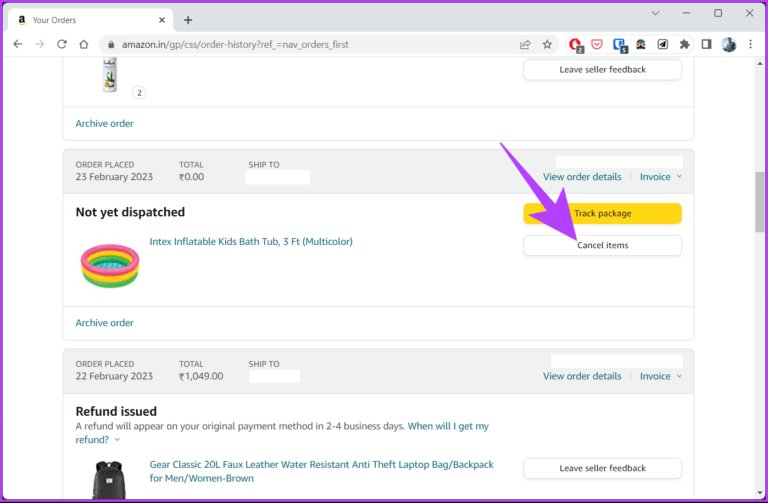Toggle the browser side panel icon
768x503 pixels.
(x=706, y=45)
